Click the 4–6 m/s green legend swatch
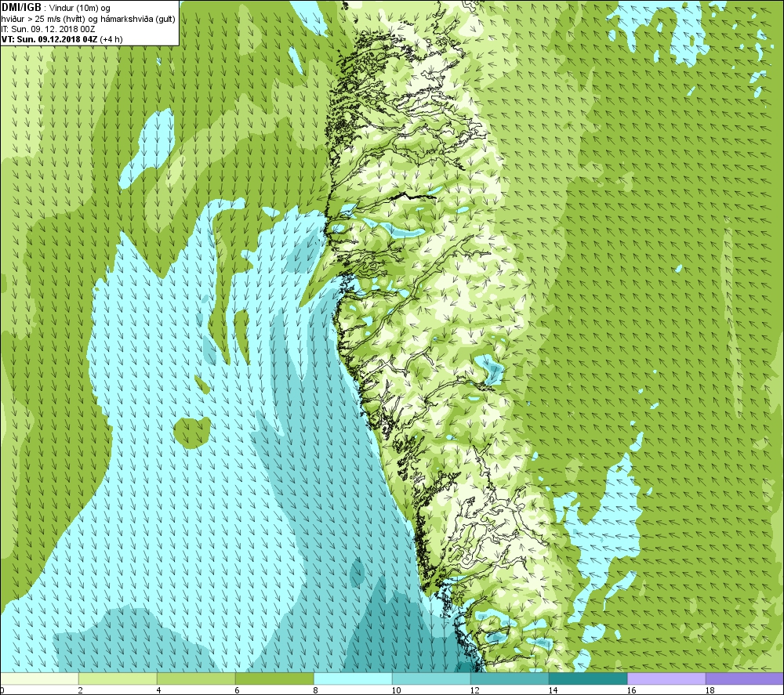This screenshot has height=695, width=784. [x=196, y=679]
